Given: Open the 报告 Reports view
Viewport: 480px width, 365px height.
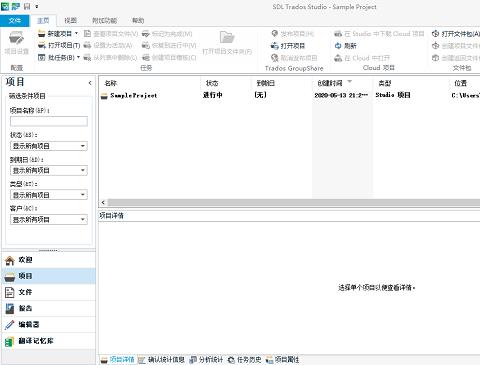Looking at the screenshot, I should (x=49, y=308).
